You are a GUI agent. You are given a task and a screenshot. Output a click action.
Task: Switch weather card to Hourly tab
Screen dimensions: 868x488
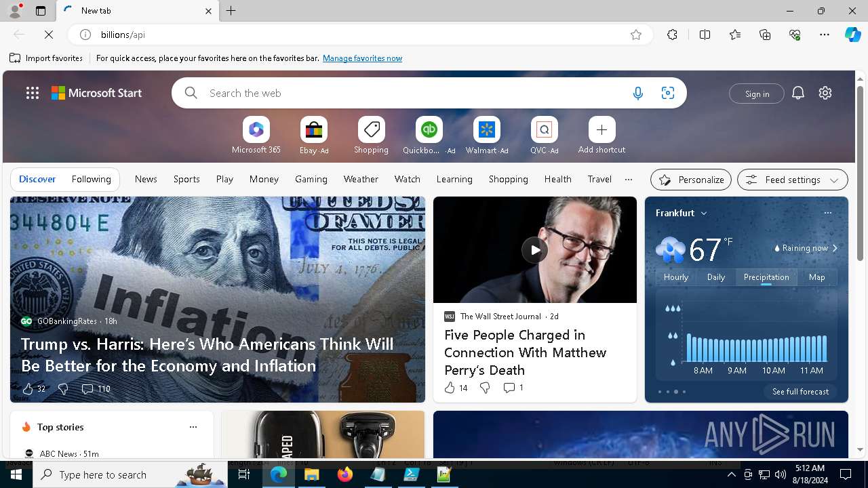676,277
